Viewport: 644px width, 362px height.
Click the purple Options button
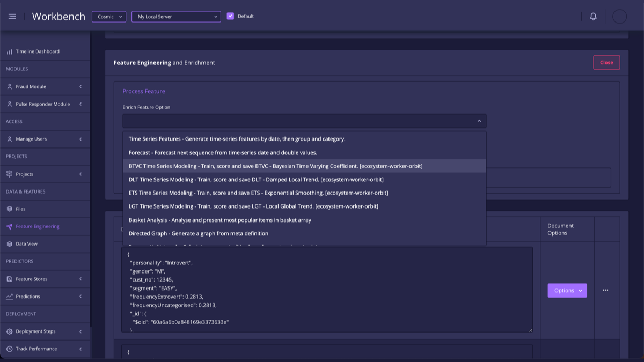coord(567,291)
